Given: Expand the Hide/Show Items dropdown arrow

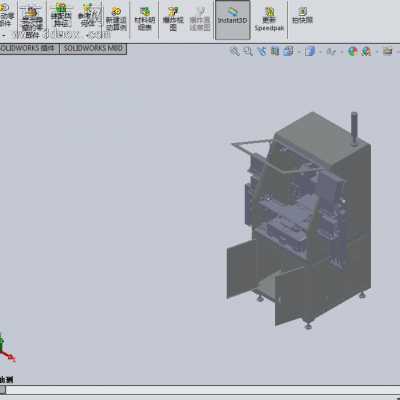Looking at the screenshot, I should pyautogui.click(x=341, y=52).
